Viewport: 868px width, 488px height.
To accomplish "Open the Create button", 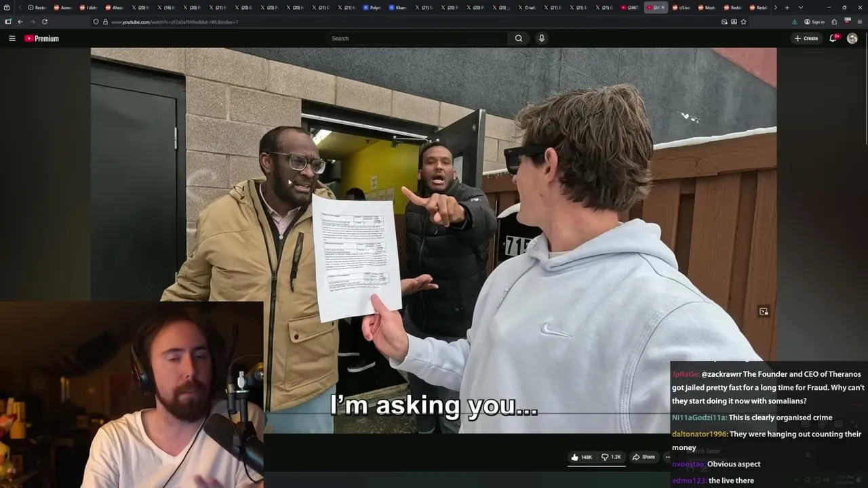I will point(806,39).
